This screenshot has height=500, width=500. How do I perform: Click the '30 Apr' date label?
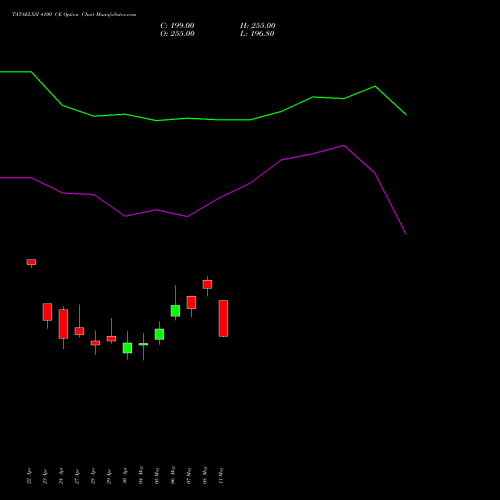tap(125, 476)
